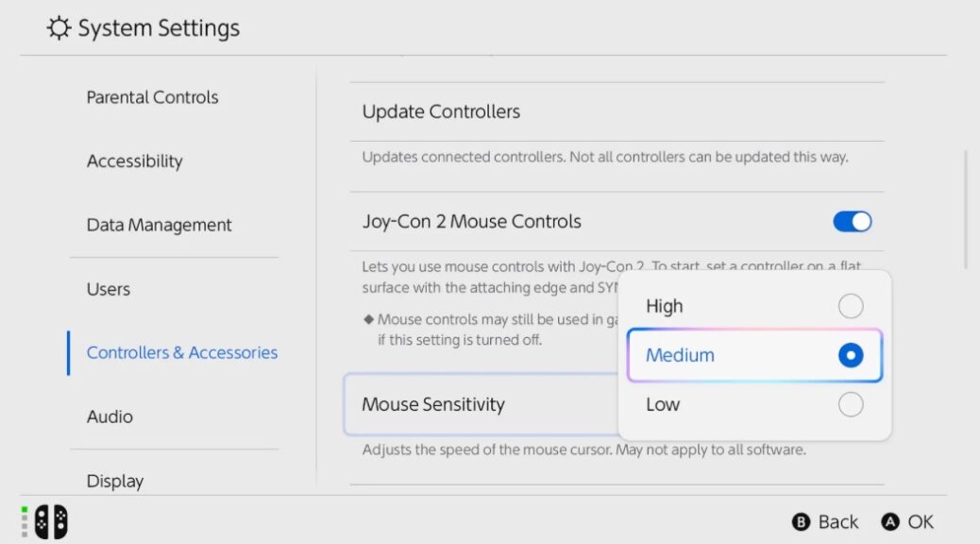
Task: Open the Audio settings section
Action: coord(110,416)
